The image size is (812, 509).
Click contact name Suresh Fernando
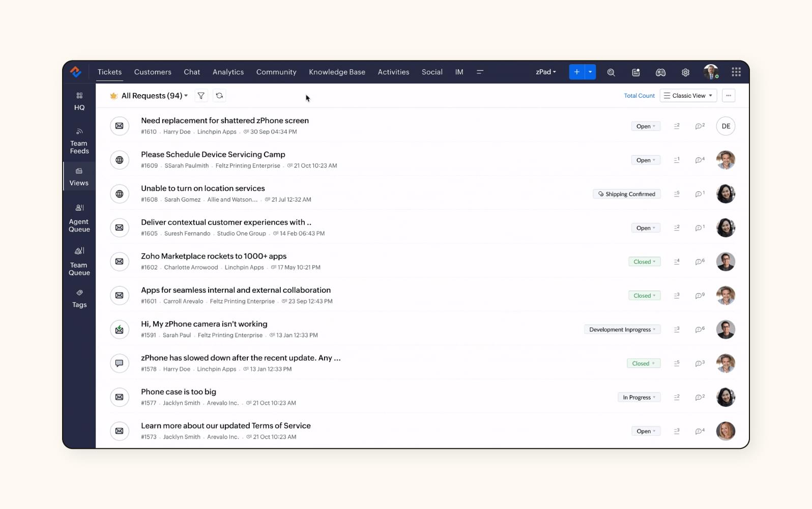(187, 234)
